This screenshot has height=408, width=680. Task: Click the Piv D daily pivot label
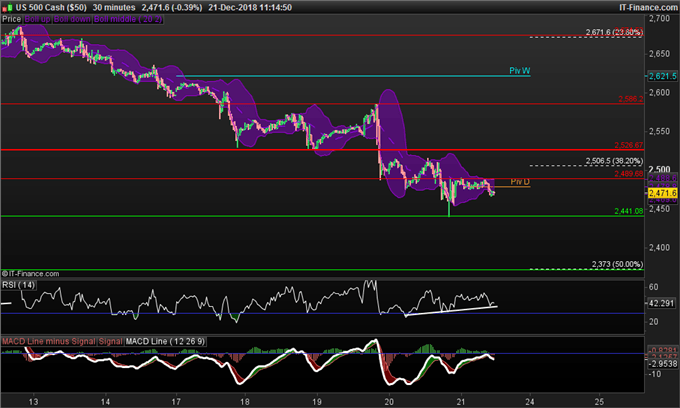[x=520, y=181]
